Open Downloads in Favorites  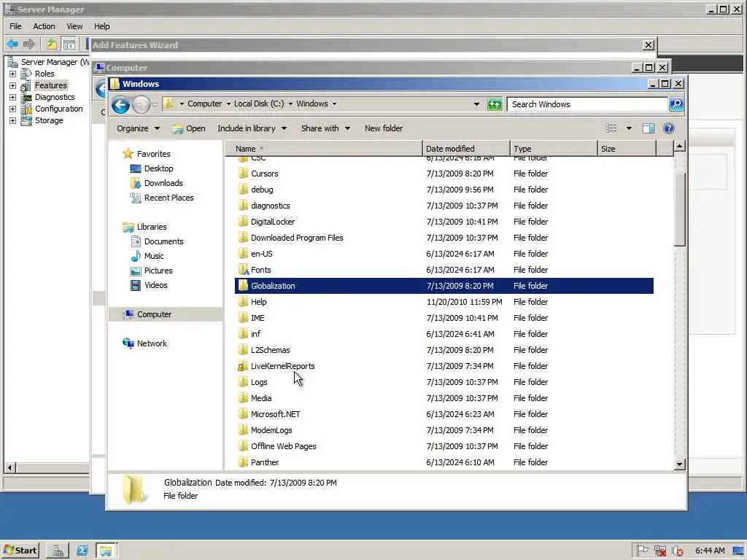coord(163,183)
